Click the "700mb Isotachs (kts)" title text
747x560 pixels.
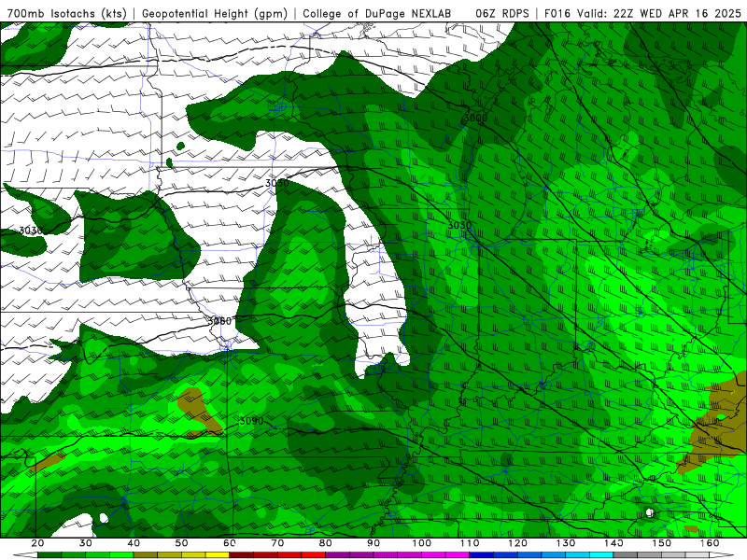67,13
